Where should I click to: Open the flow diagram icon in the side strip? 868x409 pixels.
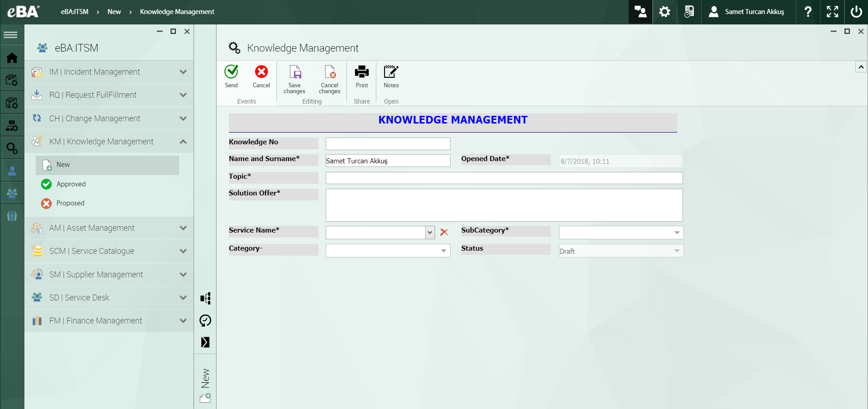(205, 298)
